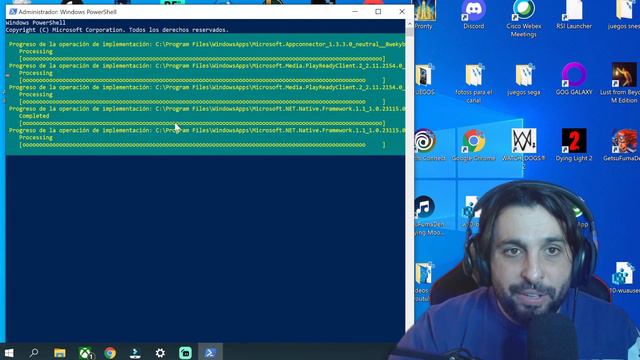The height and width of the screenshot is (360, 640).
Task: Launch the Dying Light 2 shortcut
Action: 574,145
